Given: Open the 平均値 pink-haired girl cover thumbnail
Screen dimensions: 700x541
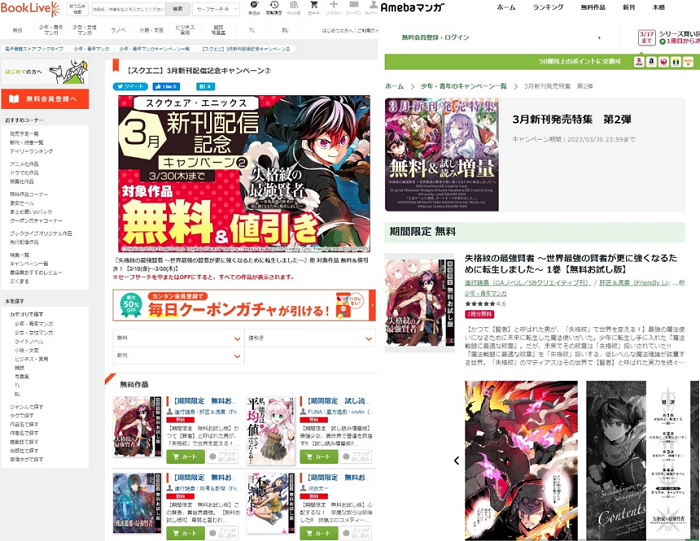Looking at the screenshot, I should pos(271,431).
